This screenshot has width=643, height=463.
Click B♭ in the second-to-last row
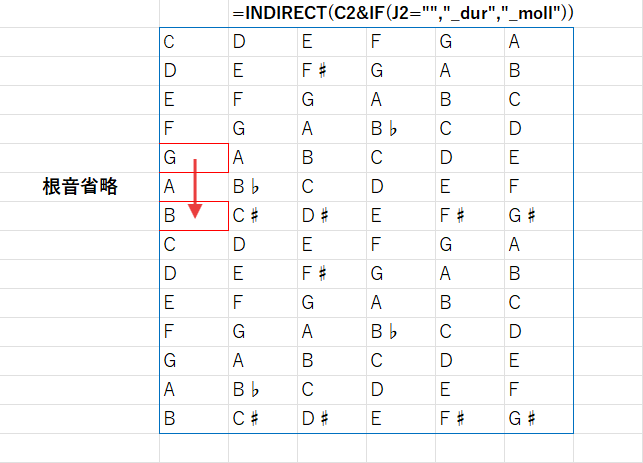263,390
